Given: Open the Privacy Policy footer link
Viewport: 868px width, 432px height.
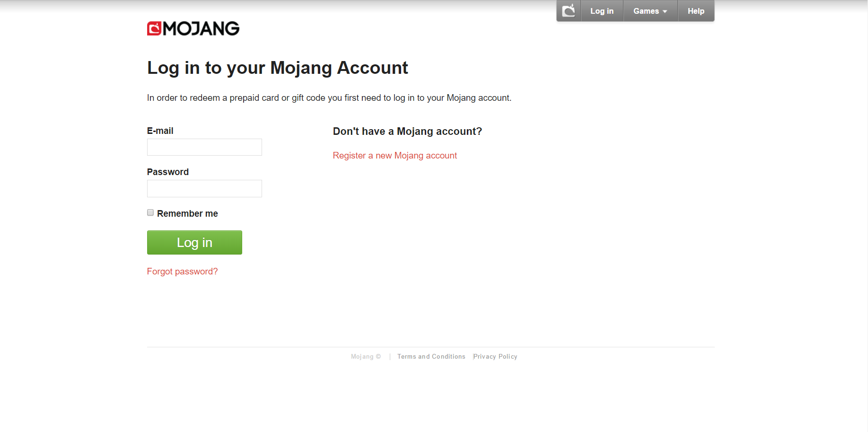Looking at the screenshot, I should (x=495, y=357).
